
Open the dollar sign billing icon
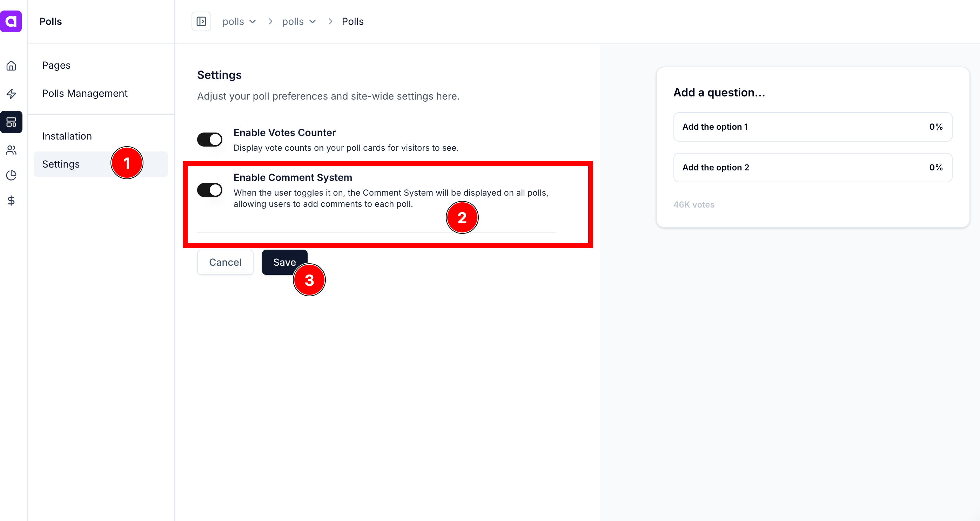11,201
